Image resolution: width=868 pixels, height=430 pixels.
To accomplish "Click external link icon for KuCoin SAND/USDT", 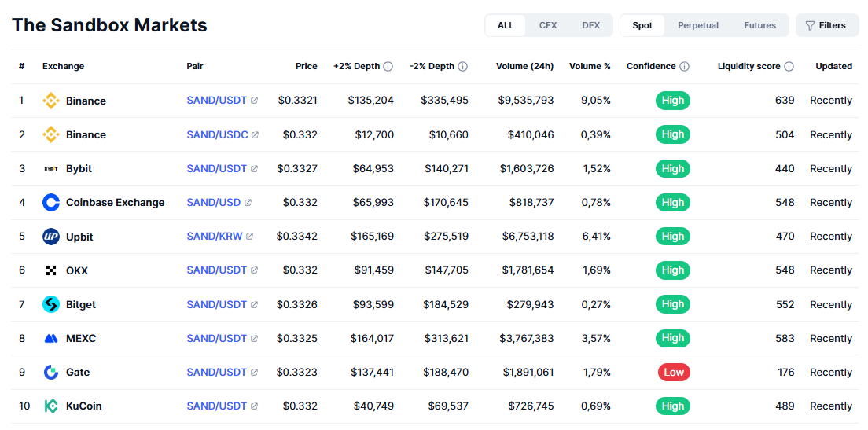I will click(x=254, y=406).
